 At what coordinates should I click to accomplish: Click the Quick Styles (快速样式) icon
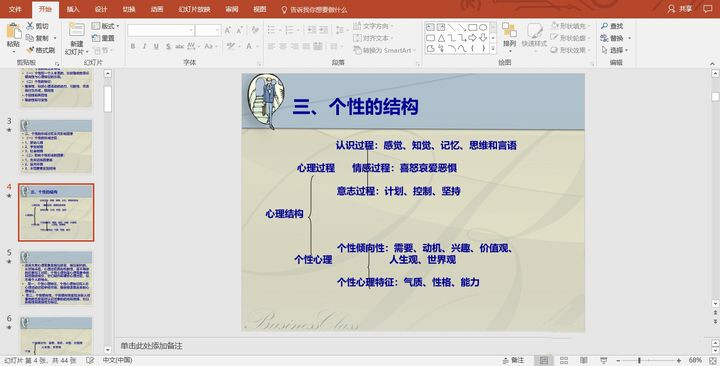[534, 30]
